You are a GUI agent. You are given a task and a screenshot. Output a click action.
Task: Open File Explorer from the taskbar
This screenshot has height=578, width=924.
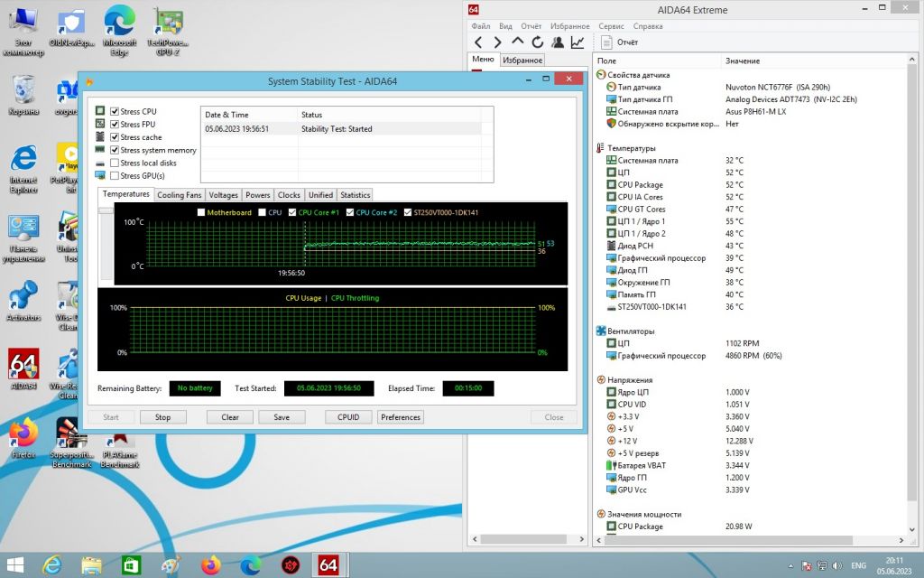point(91,565)
